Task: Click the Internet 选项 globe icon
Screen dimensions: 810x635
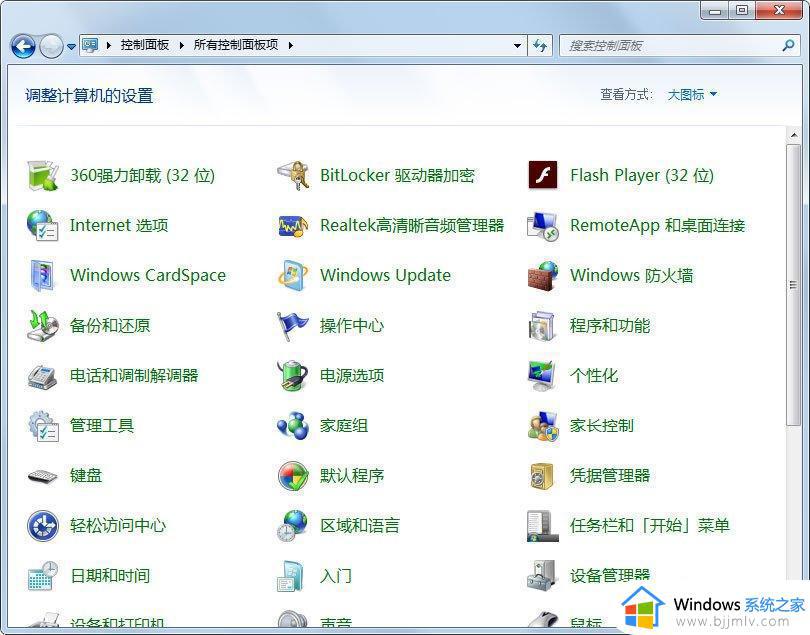Action: tap(42, 226)
